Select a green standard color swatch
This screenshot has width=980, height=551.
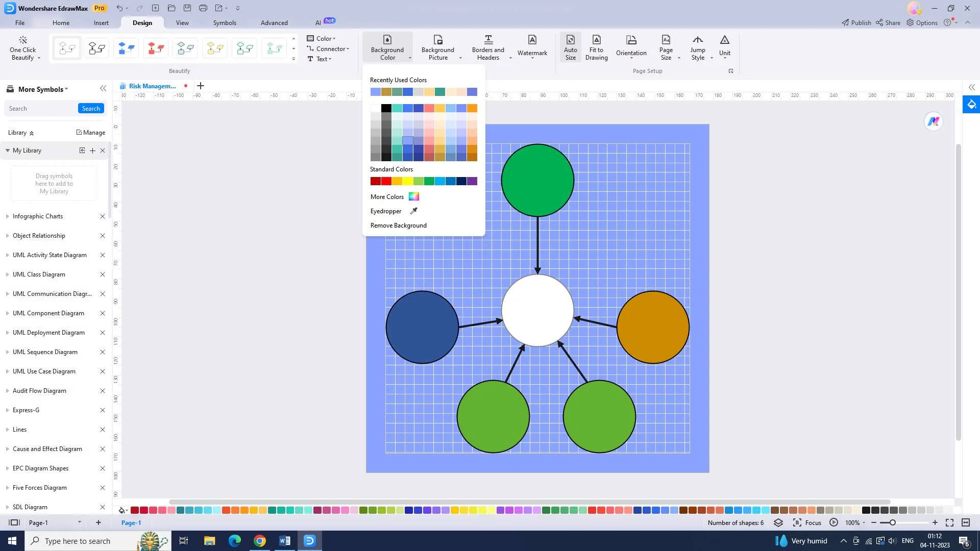click(428, 180)
